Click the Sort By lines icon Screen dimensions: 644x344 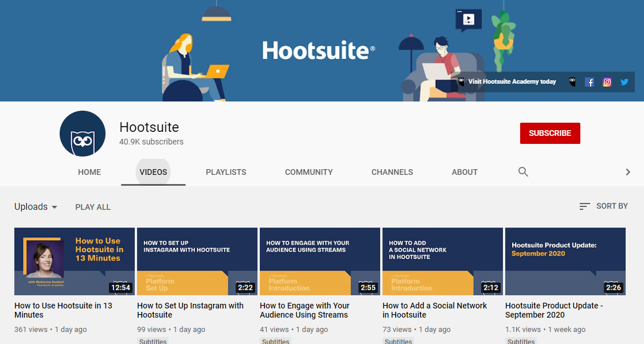[584, 206]
